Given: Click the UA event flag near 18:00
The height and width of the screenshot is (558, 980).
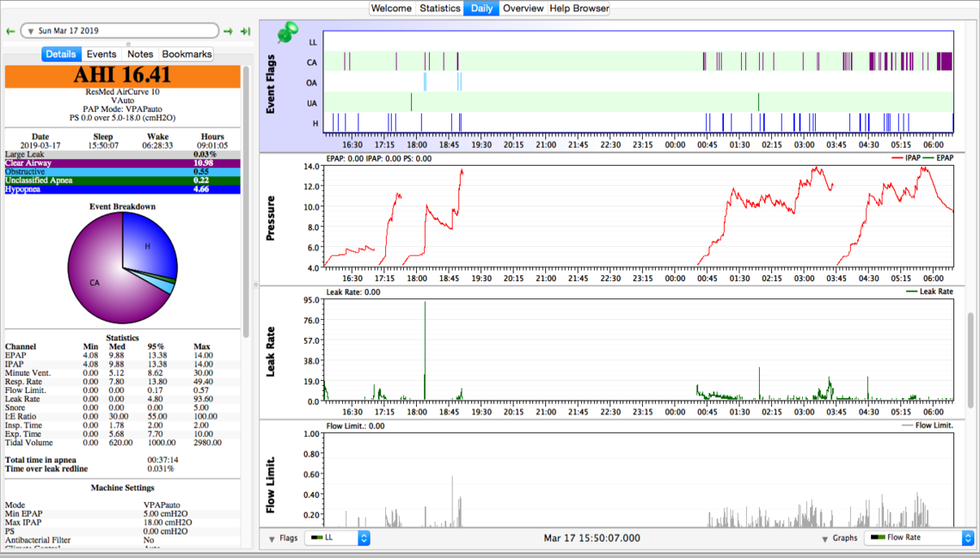Looking at the screenshot, I should [x=411, y=101].
